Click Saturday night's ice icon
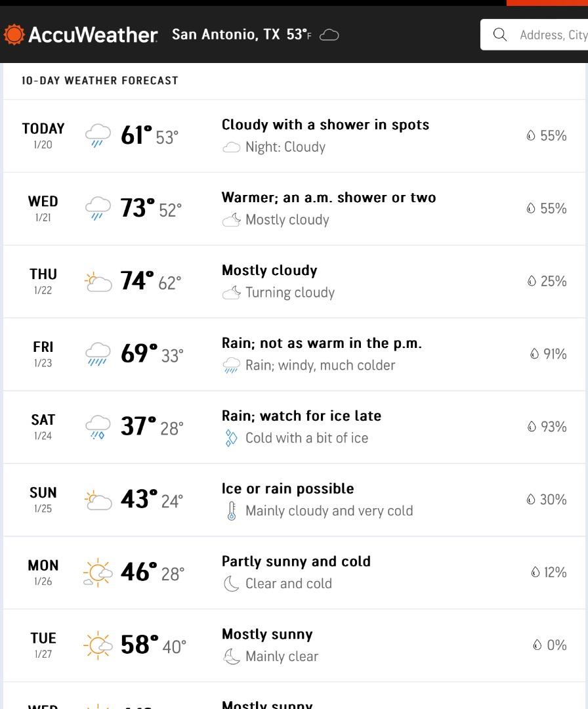The image size is (588, 709). pyautogui.click(x=231, y=438)
